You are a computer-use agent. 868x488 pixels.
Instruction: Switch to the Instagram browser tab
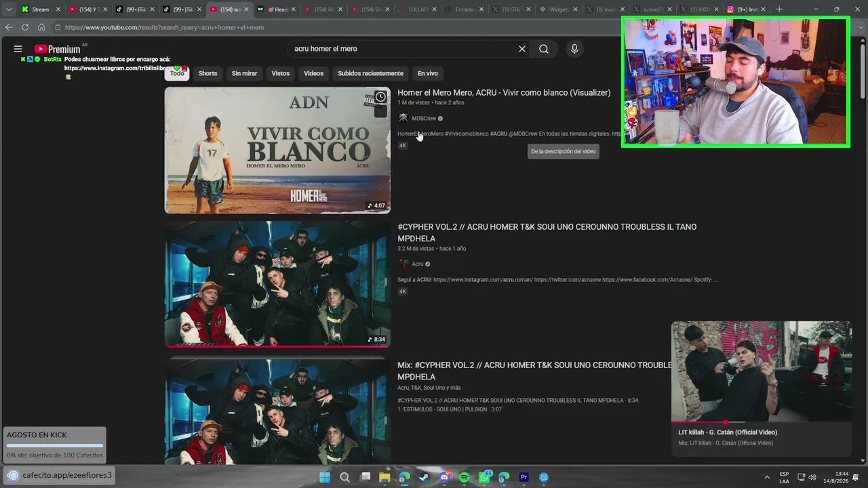pos(745,9)
